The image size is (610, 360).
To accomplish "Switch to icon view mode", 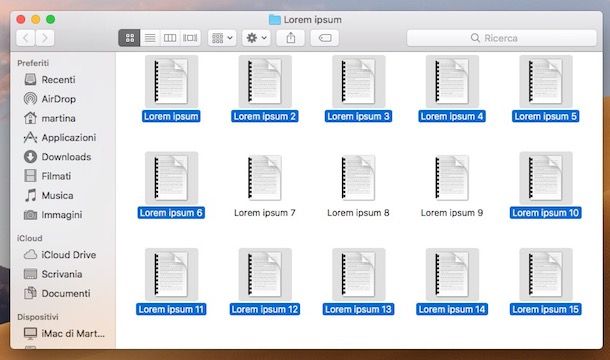I will click(x=130, y=38).
